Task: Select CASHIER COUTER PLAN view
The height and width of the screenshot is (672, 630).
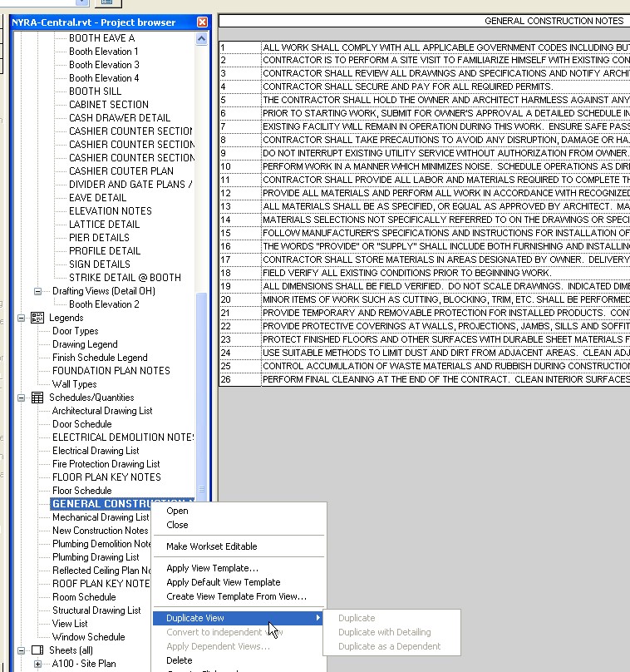Action: [121, 171]
